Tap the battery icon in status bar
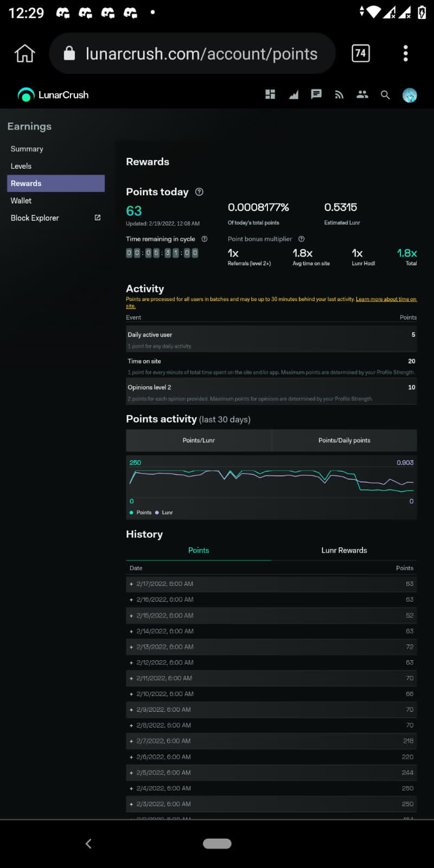Viewport: 434px width, 868px height. pyautogui.click(x=422, y=12)
